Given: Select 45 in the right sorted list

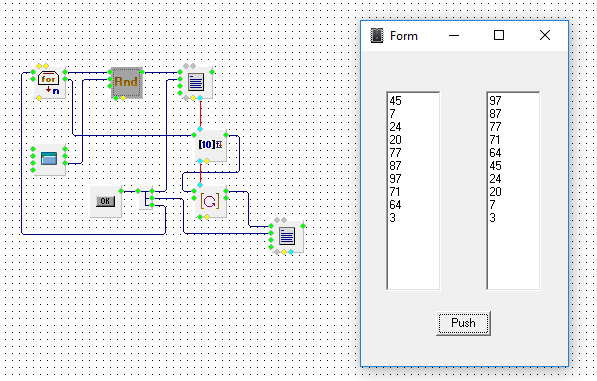Looking at the screenshot, I should pyautogui.click(x=495, y=166).
